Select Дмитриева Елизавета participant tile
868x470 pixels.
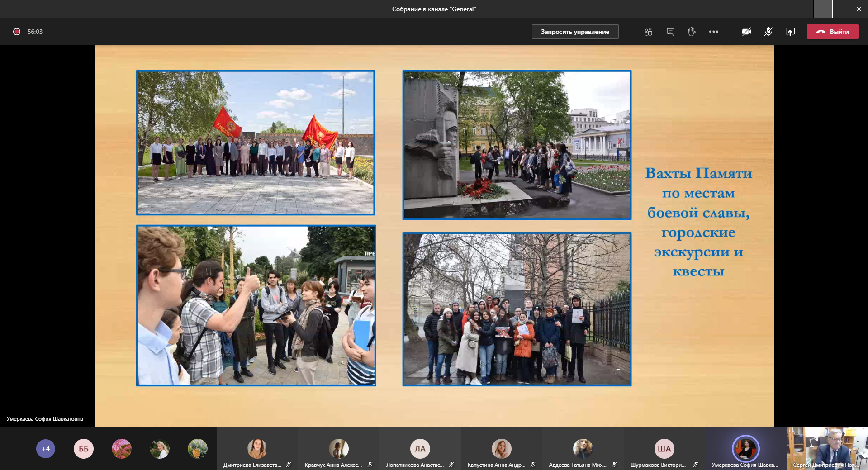257,449
